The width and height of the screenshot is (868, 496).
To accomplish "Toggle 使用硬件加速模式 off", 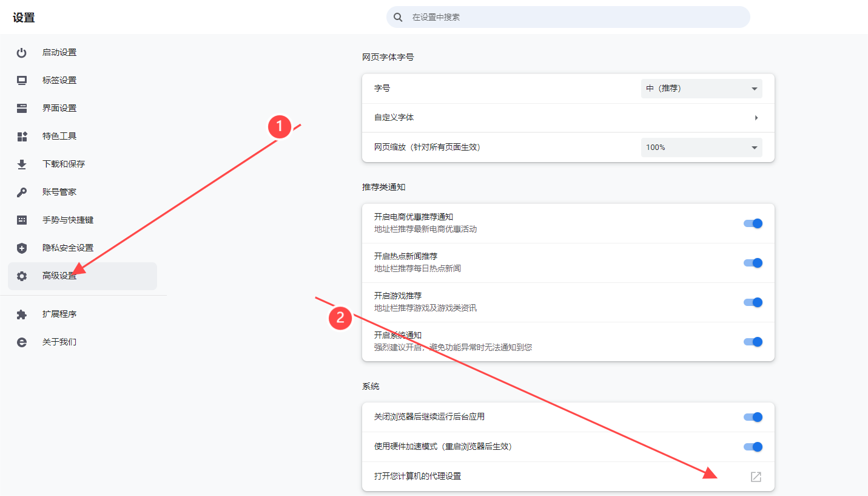I will pyautogui.click(x=752, y=446).
